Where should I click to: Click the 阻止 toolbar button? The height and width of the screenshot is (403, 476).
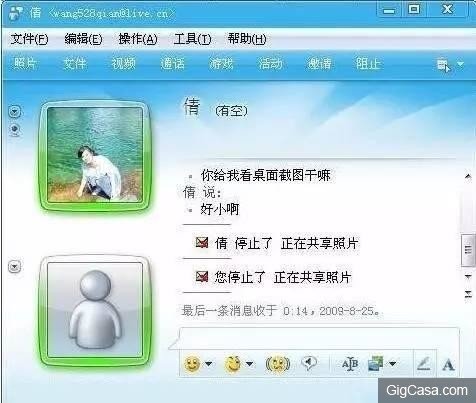368,63
